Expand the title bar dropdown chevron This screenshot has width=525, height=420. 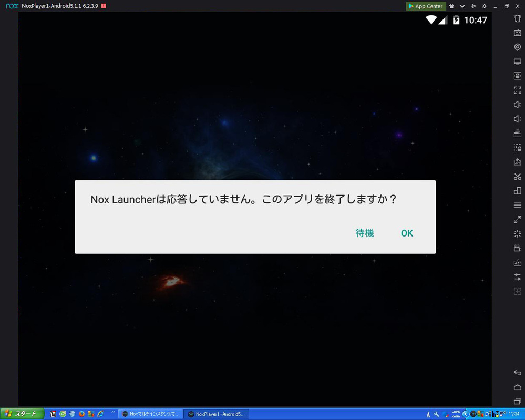[x=462, y=6]
